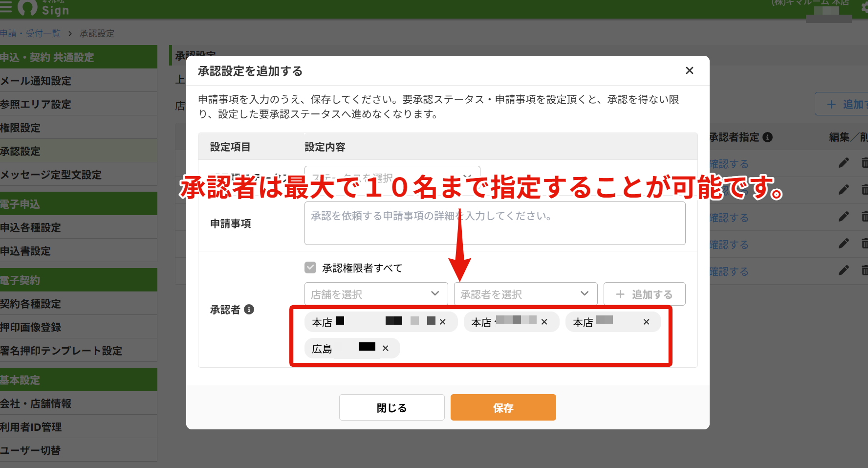Open ユーザー切替 in sidebar

pyautogui.click(x=78, y=450)
